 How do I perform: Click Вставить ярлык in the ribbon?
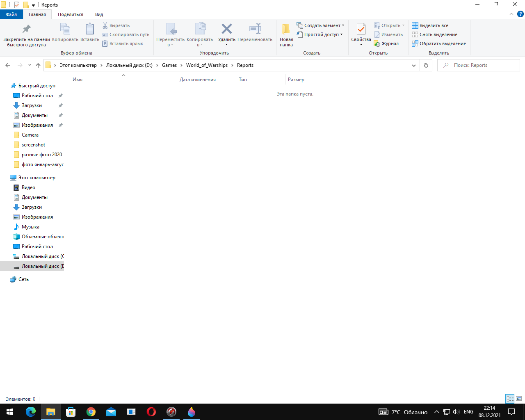(x=123, y=43)
